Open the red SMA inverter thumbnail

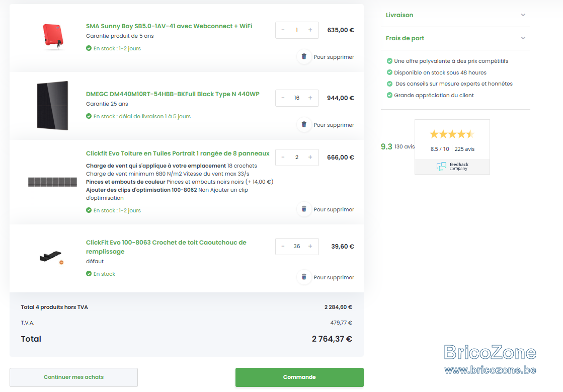[53, 36]
